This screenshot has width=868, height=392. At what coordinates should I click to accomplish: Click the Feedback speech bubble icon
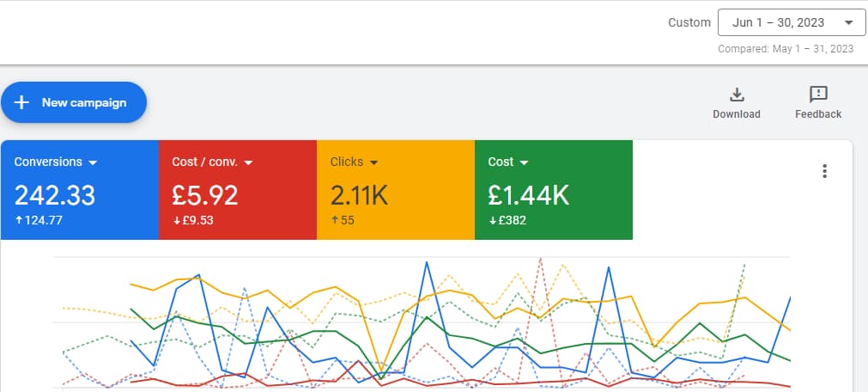(x=818, y=95)
